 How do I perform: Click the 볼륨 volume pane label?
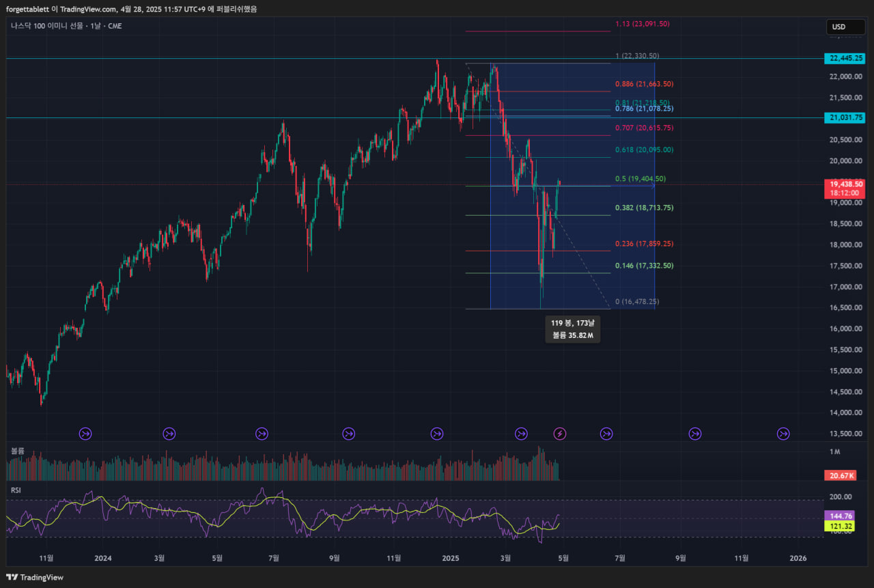pyautogui.click(x=17, y=451)
